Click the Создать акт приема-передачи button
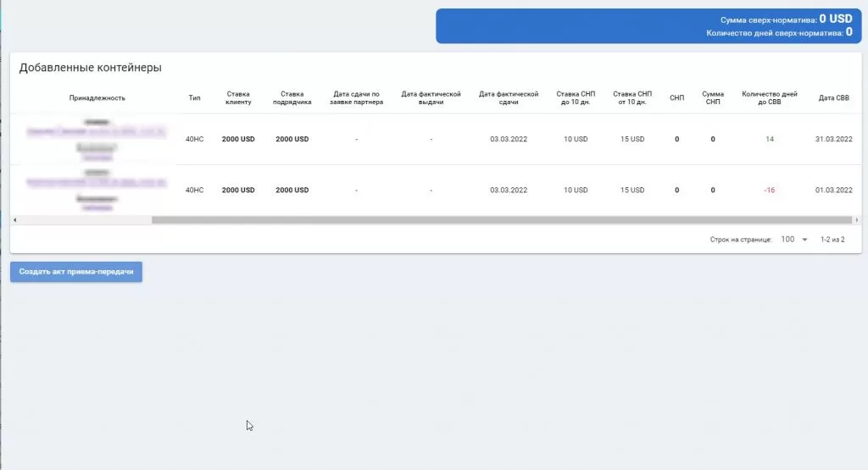This screenshot has width=868, height=470. click(76, 272)
